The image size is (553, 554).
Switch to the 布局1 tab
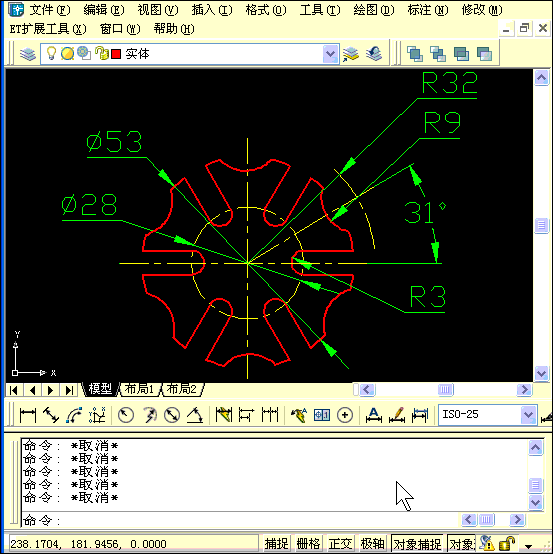pyautogui.click(x=139, y=389)
